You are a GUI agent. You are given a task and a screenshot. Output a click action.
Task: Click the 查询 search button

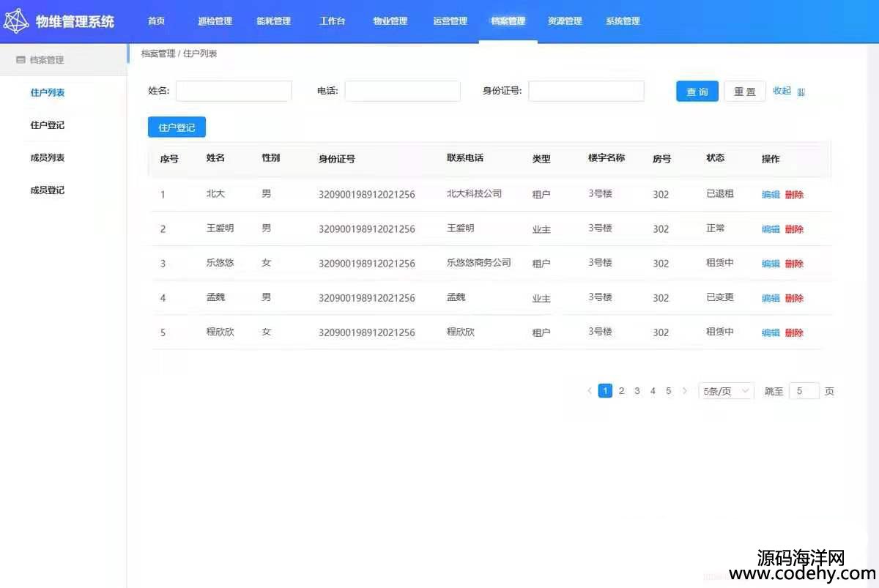pyautogui.click(x=697, y=92)
